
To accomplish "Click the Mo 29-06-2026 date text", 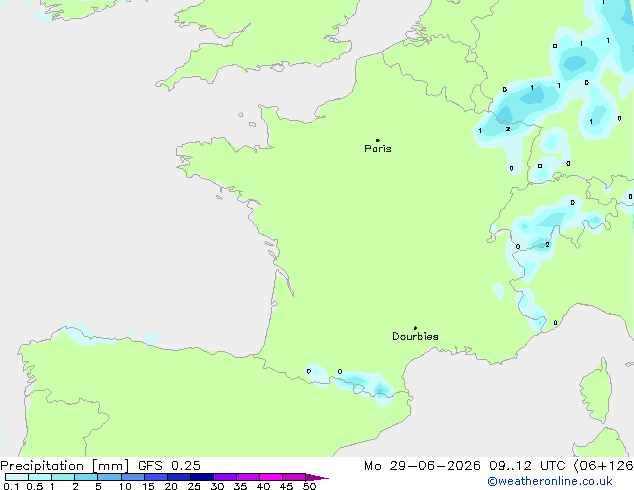I will coord(422,466).
